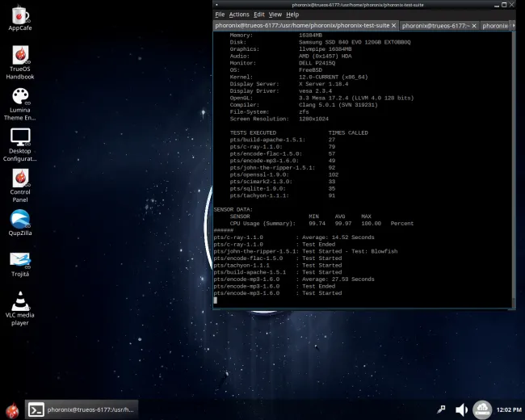Open the Help menu
Image resolution: width=525 pixels, height=420 pixels.
tap(292, 15)
